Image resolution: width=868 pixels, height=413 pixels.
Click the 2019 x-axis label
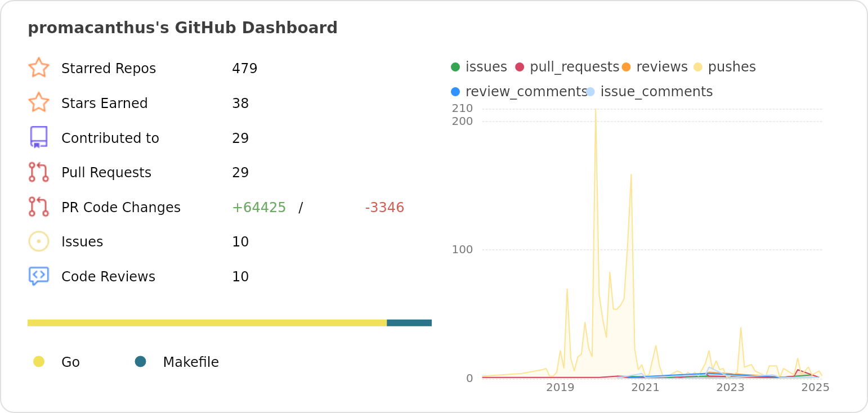coord(560,388)
